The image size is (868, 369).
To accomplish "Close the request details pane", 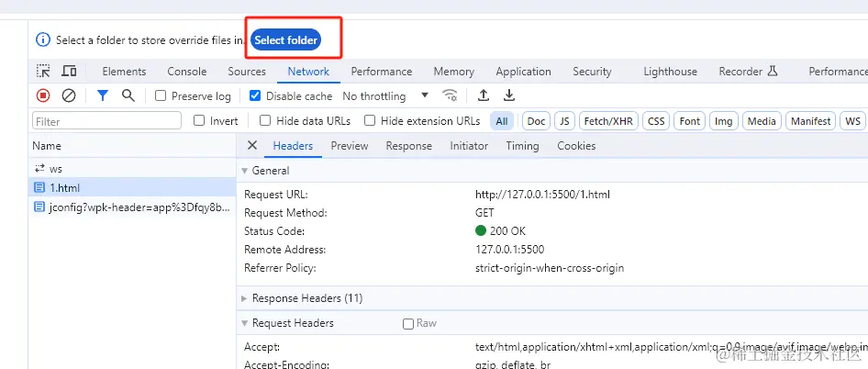I will (x=252, y=145).
